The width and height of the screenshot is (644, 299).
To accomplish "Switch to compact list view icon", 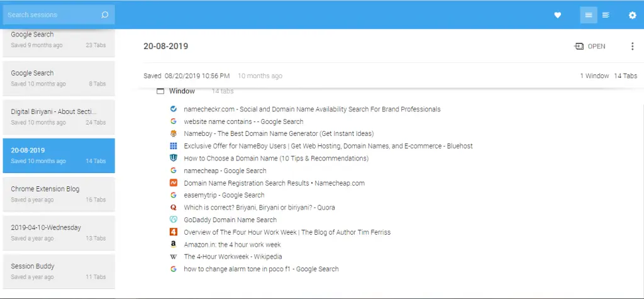I will (589, 15).
